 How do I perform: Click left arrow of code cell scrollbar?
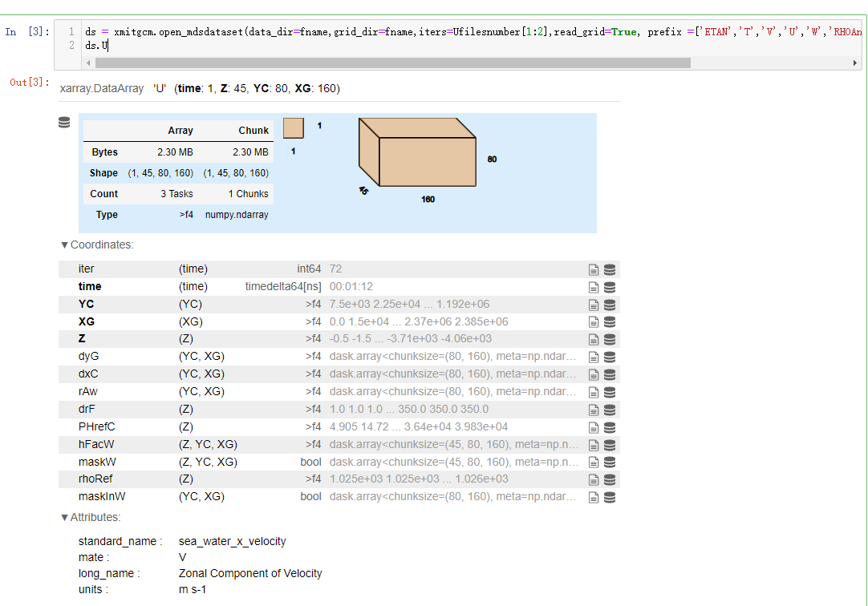tap(88, 63)
